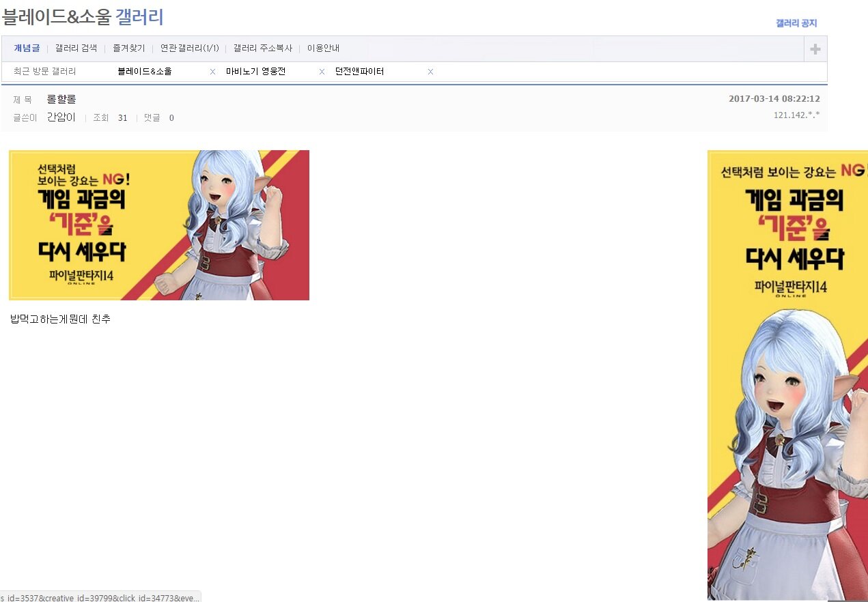Open the 갤러리 공지 link
The height and width of the screenshot is (602, 868).
pyautogui.click(x=796, y=23)
